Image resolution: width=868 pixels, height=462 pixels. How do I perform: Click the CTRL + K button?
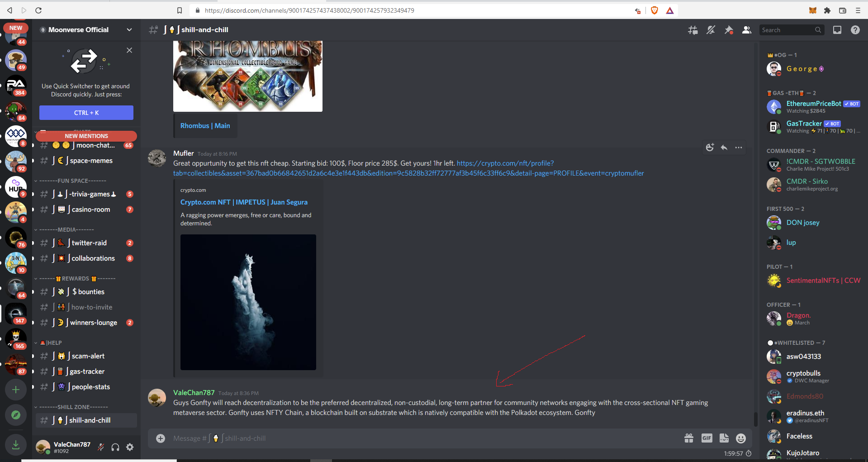86,113
